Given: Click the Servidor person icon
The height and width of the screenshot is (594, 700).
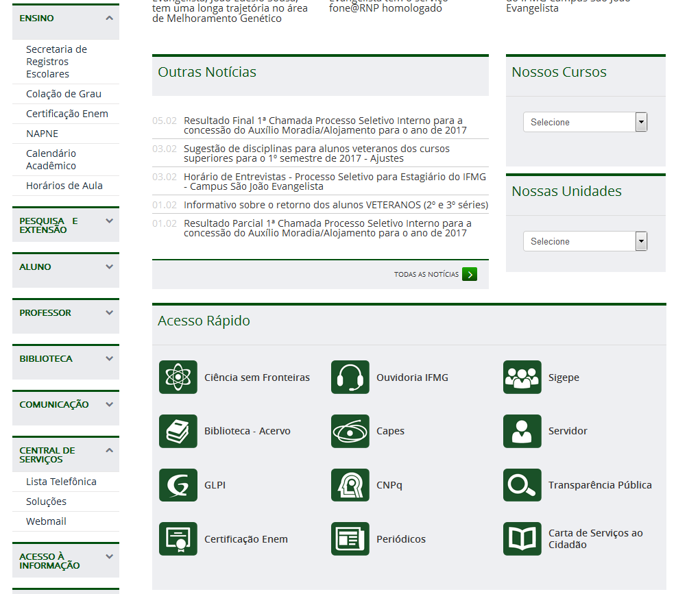Looking at the screenshot, I should (x=522, y=431).
